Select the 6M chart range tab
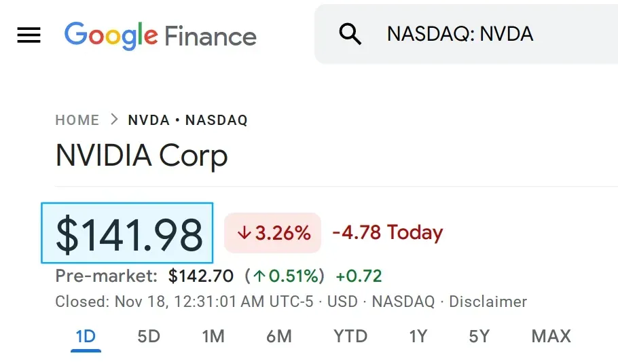Viewport: 618px width, 364px height. [x=278, y=337]
